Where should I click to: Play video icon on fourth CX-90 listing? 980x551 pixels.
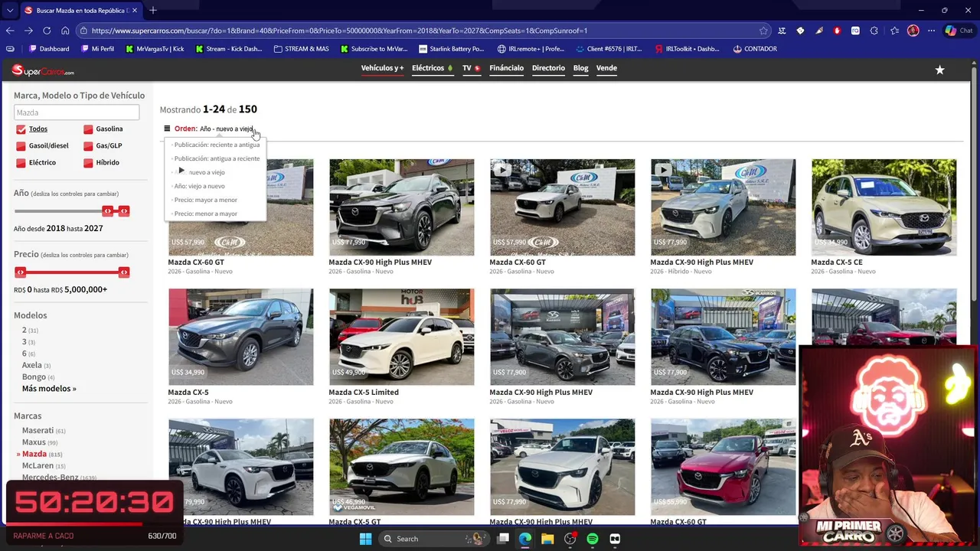663,170
